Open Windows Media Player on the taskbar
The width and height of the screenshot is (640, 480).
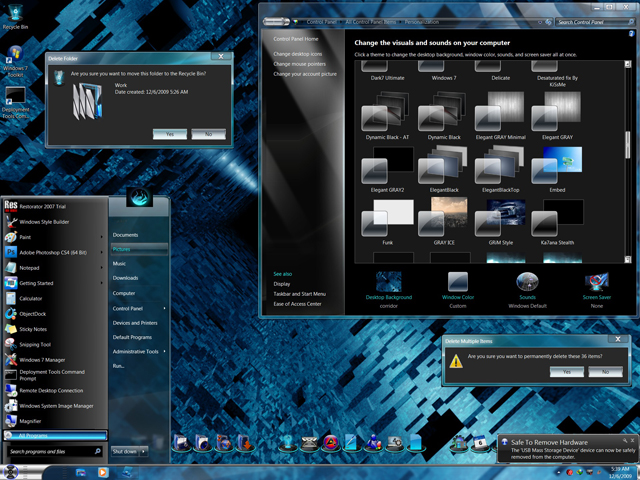click(x=103, y=472)
